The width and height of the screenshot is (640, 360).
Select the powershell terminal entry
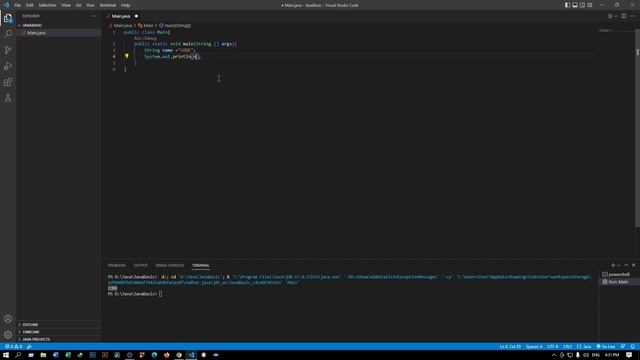(618, 274)
